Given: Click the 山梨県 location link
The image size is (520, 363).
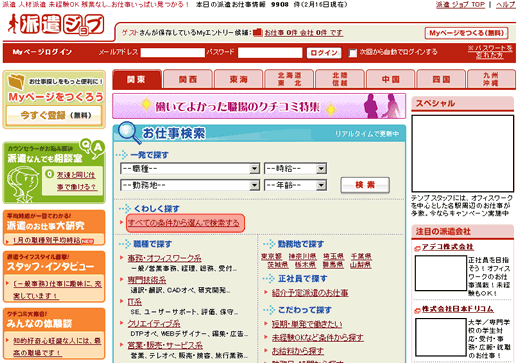Looking at the screenshot, I should (361, 265).
